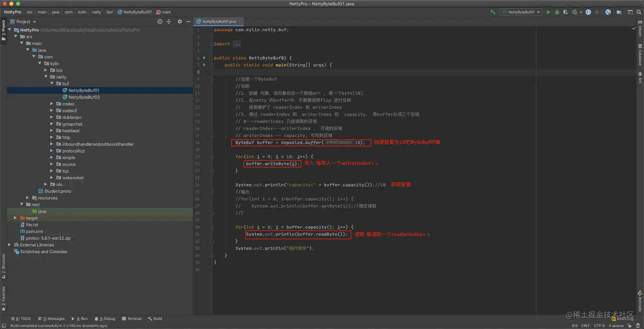This screenshot has width=644, height=329.
Task: Run with Coverage using the shield icon
Action: pos(566,12)
